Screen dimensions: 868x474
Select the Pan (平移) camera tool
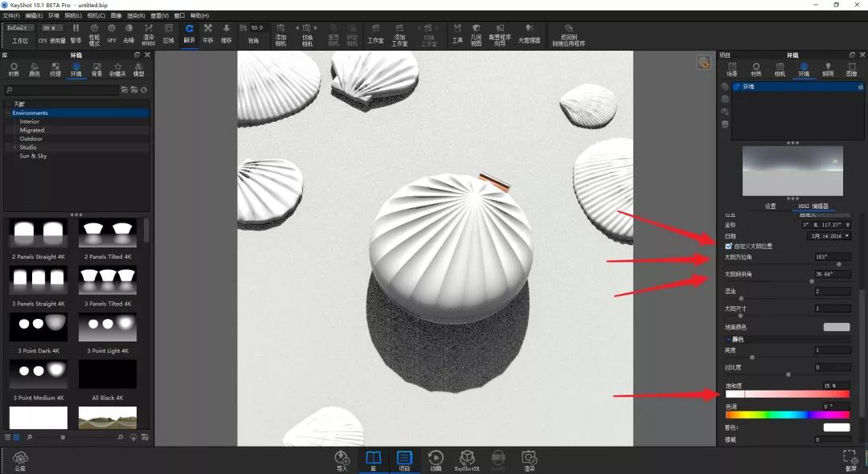[208, 33]
